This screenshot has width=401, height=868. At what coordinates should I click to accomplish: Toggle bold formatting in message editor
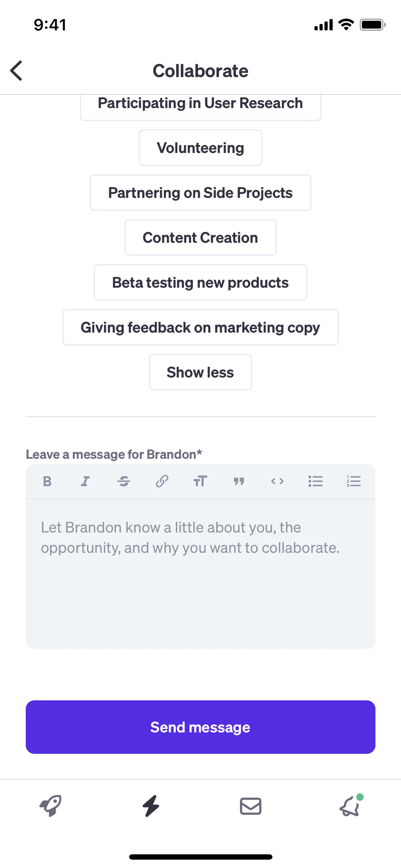tap(47, 481)
